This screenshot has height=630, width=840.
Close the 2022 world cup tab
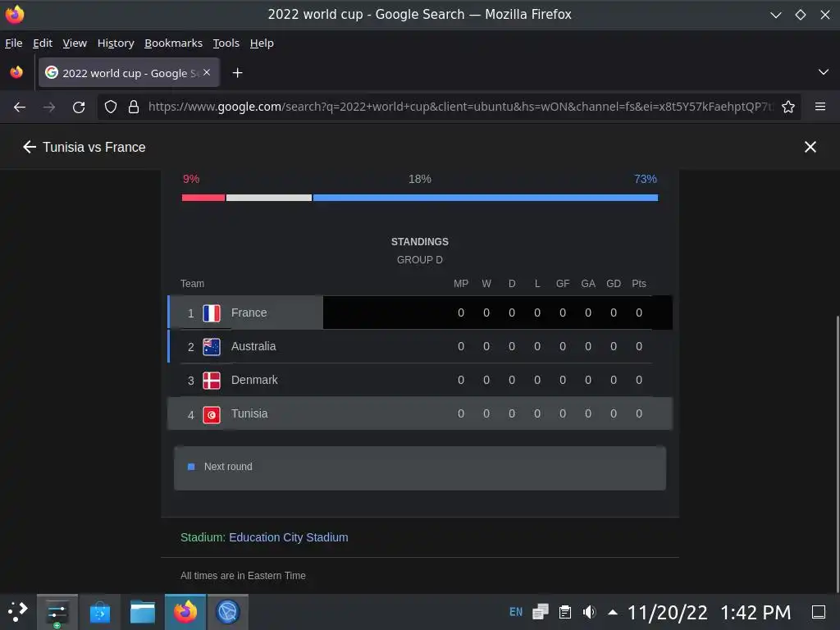click(x=207, y=72)
